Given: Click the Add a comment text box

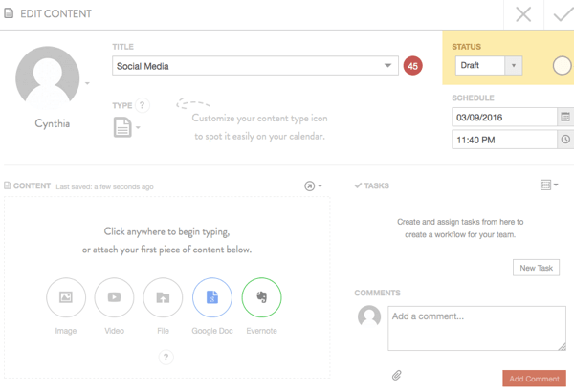Looking at the screenshot, I should click(x=477, y=328).
